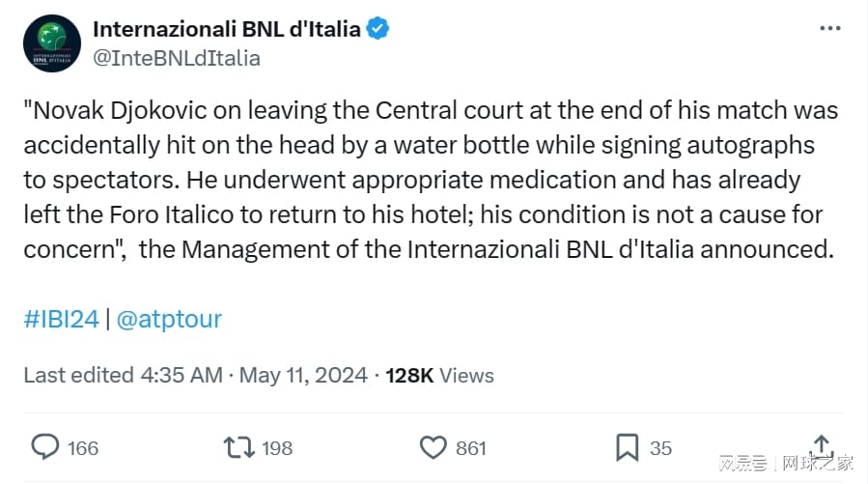Viewport: 868px width, 484px height.
Task: Click the 861 likes count
Action: [471, 448]
